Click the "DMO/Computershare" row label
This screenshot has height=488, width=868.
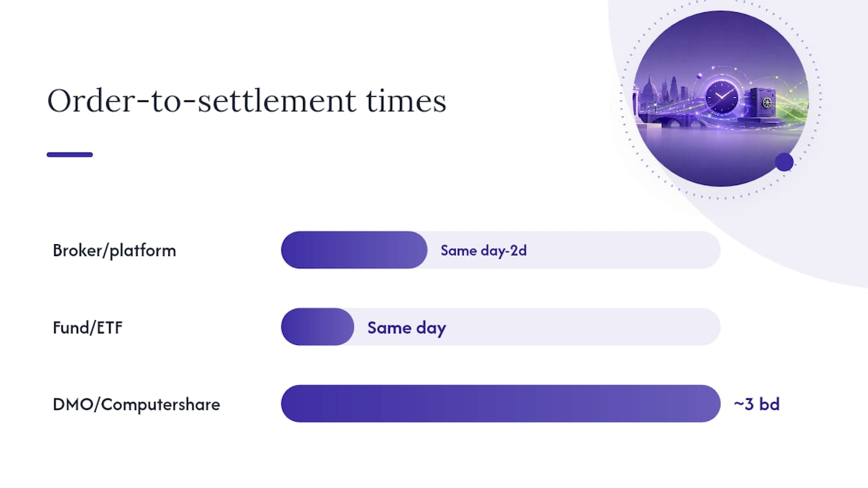coord(136,405)
